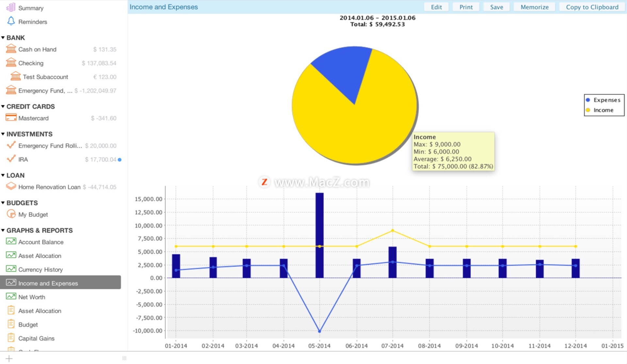Open the Summary icon in sidebar
The height and width of the screenshot is (364, 627).
coord(11,8)
